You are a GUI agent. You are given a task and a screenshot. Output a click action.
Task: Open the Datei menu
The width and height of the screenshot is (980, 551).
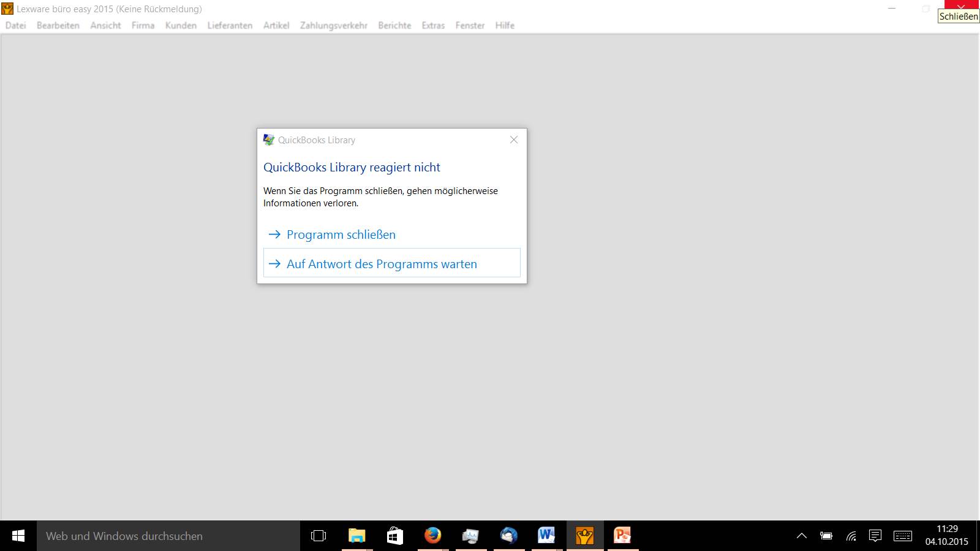click(16, 25)
